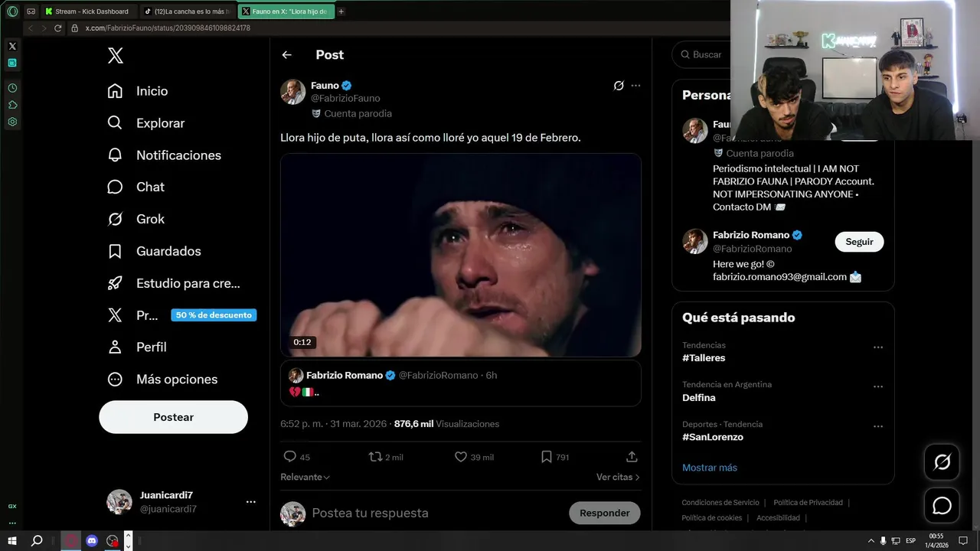Image resolution: width=980 pixels, height=551 pixels.
Task: Click the X logo home icon
Action: tap(116, 55)
